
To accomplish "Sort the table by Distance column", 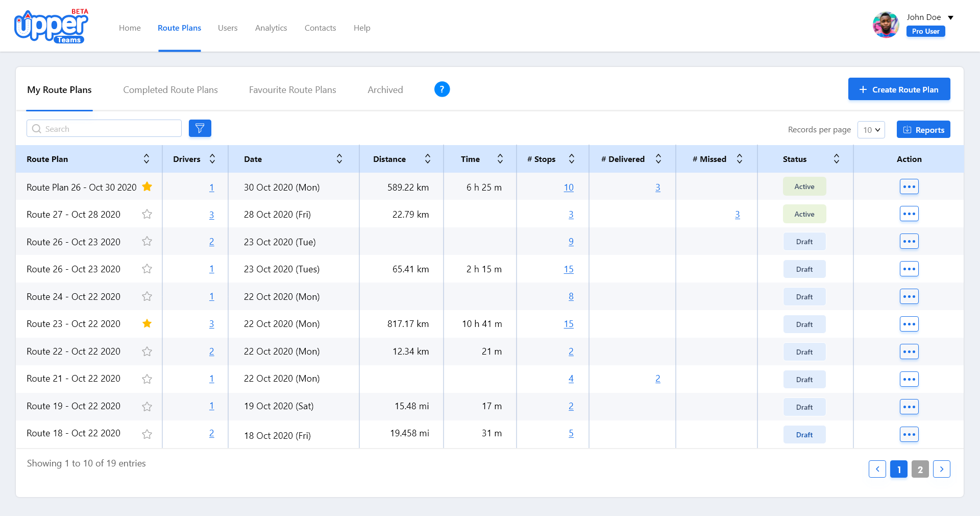I will point(428,159).
